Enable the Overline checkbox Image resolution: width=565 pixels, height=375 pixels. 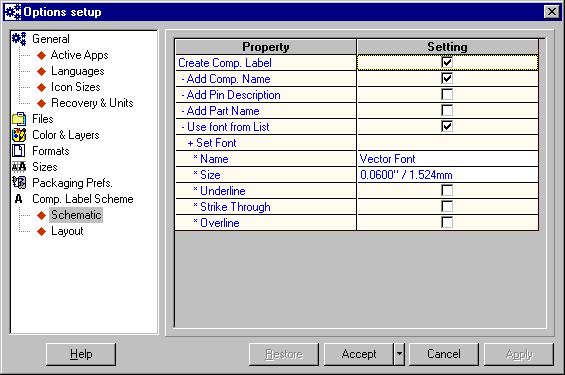tap(447, 222)
